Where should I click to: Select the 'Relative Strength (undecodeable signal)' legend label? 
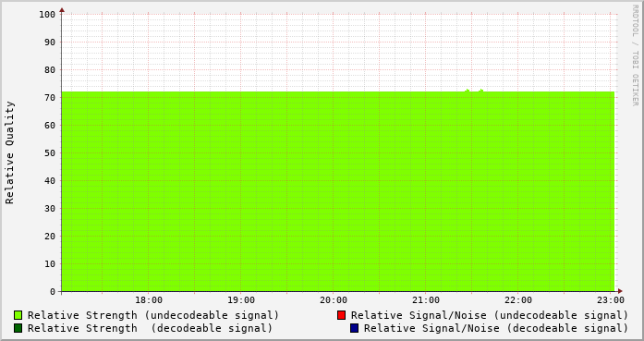[153, 315]
